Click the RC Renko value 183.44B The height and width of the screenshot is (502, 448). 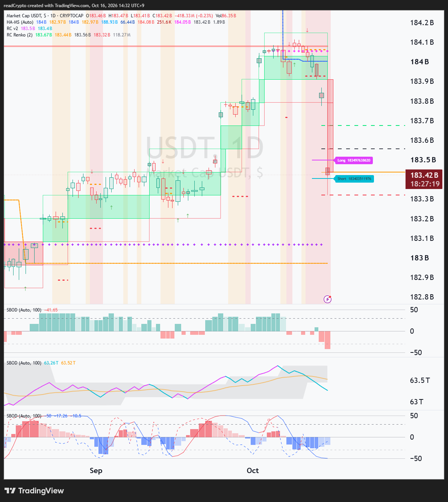click(63, 35)
